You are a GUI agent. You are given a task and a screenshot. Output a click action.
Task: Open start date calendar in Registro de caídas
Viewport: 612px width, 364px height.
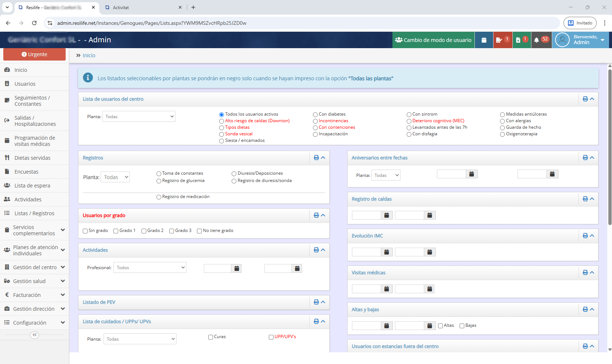(x=387, y=216)
